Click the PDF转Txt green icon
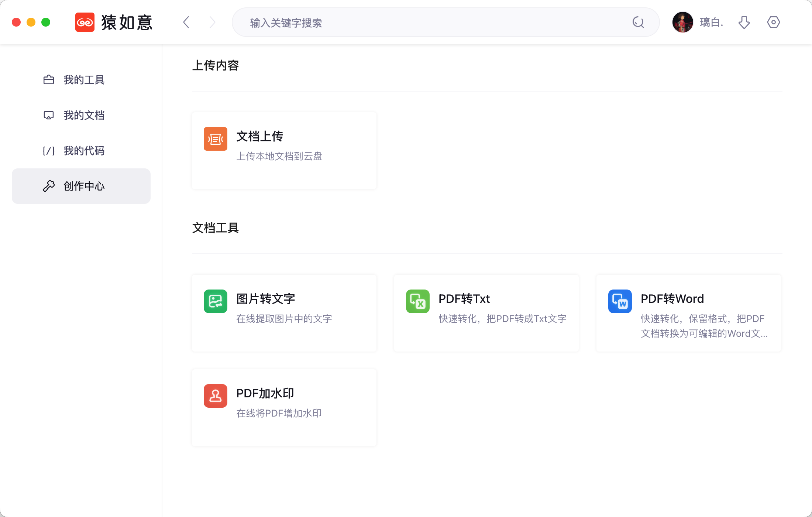Viewport: 812px width, 517px height. click(x=418, y=301)
